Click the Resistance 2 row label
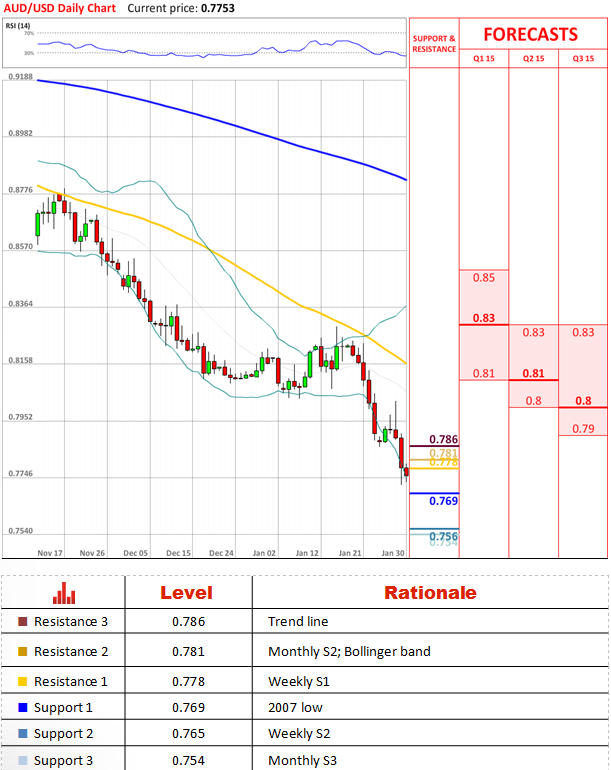The width and height of the screenshot is (611, 770). click(71, 652)
